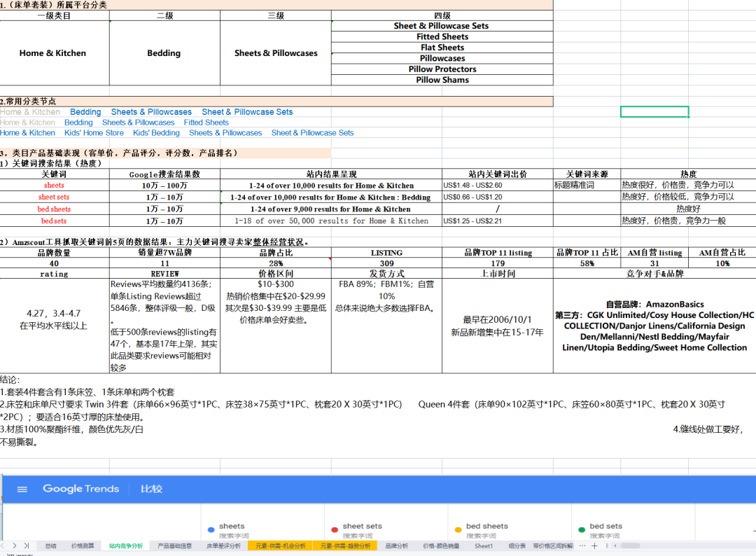The height and width of the screenshot is (556, 756).
Task: Select the AmazonBasics competitor brands cell
Action: [654, 326]
